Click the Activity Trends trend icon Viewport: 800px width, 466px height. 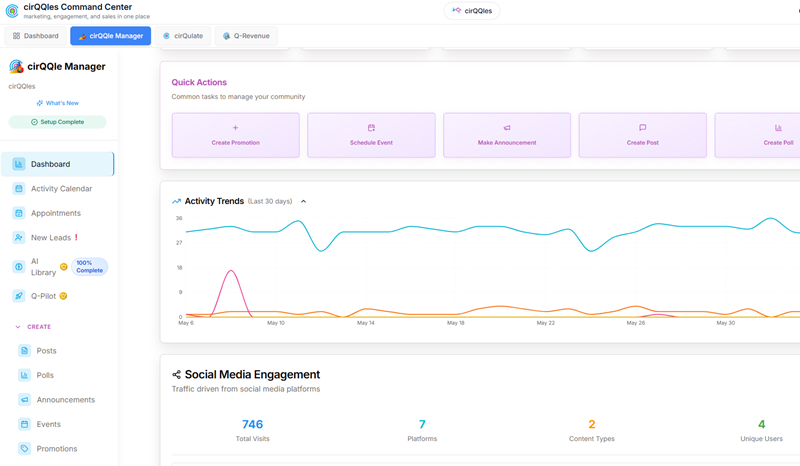pos(177,201)
